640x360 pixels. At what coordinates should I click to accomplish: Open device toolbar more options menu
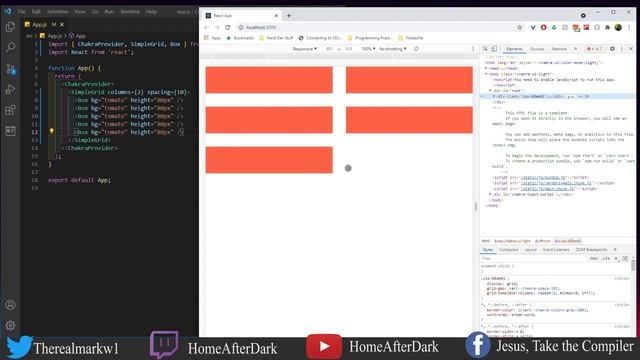point(473,49)
